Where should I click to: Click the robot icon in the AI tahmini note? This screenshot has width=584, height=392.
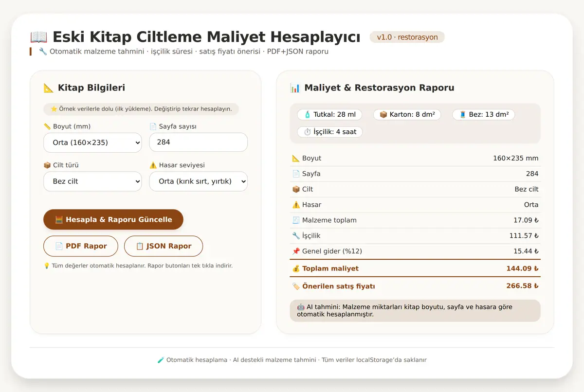301,307
